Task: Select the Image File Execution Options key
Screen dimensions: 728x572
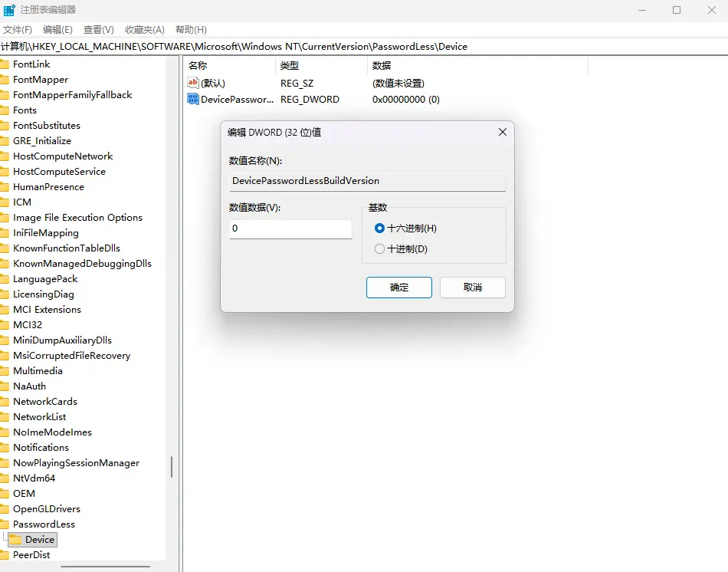Action: pyautogui.click(x=77, y=218)
